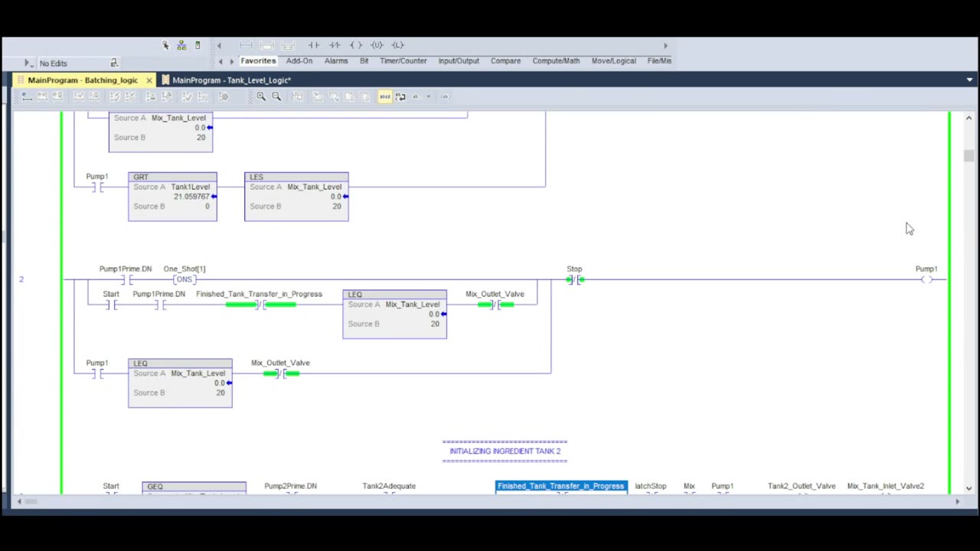Click the vertical scrollbar down arrow
The width and height of the screenshot is (980, 551).
969,487
